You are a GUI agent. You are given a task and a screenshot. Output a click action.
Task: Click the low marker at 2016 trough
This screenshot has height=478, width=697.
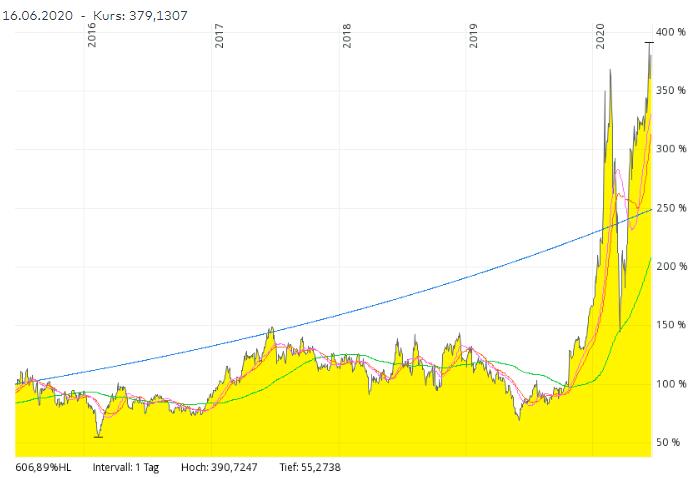coord(99,437)
